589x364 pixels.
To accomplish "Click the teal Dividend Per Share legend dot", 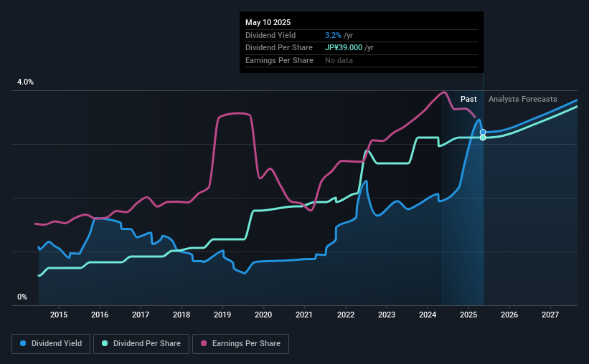I will click(x=105, y=343).
